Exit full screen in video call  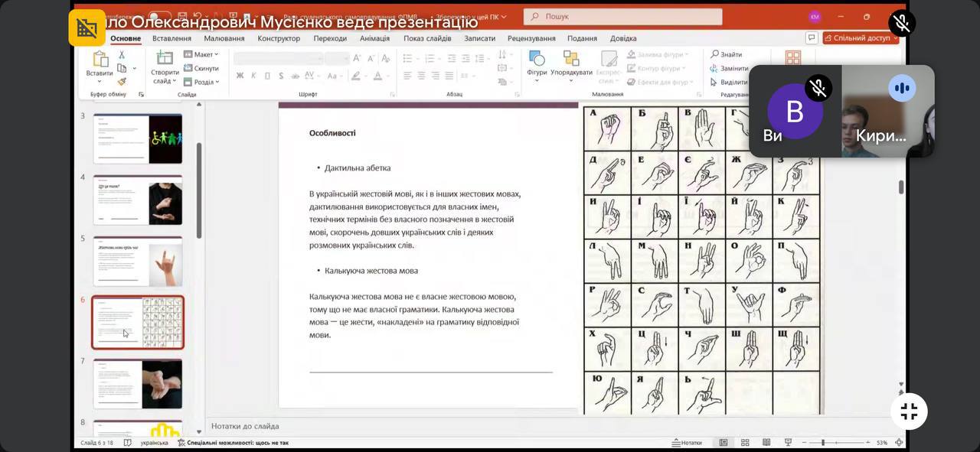click(909, 411)
